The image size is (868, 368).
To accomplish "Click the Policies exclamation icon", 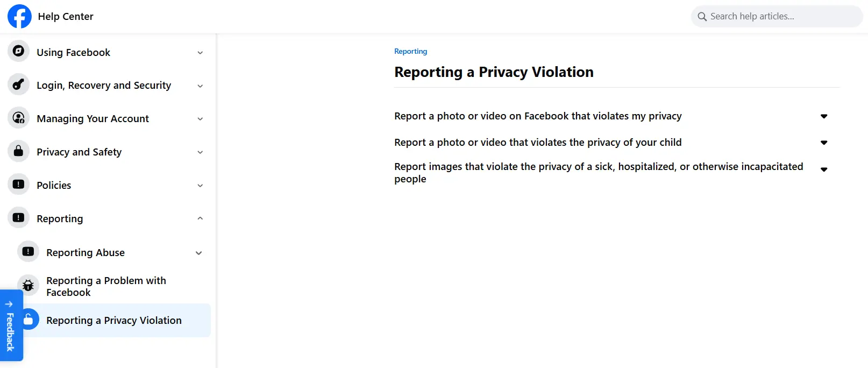I will pos(18,185).
